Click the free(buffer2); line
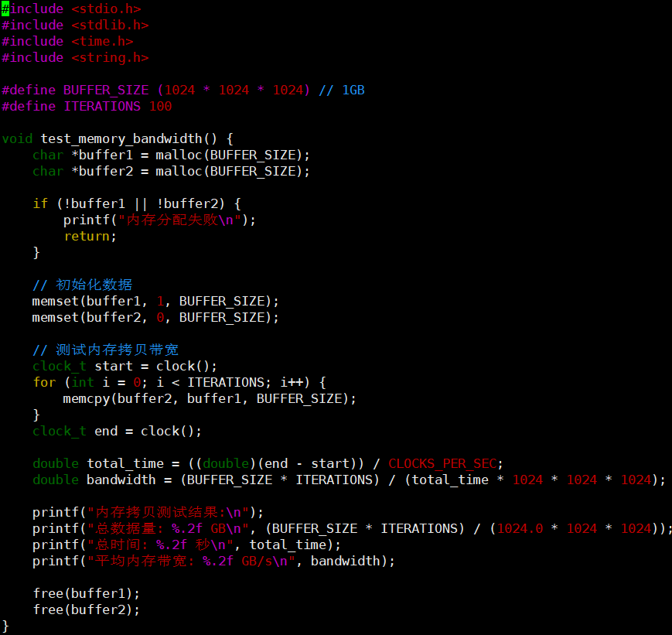This screenshot has width=672, height=635. coord(86,610)
